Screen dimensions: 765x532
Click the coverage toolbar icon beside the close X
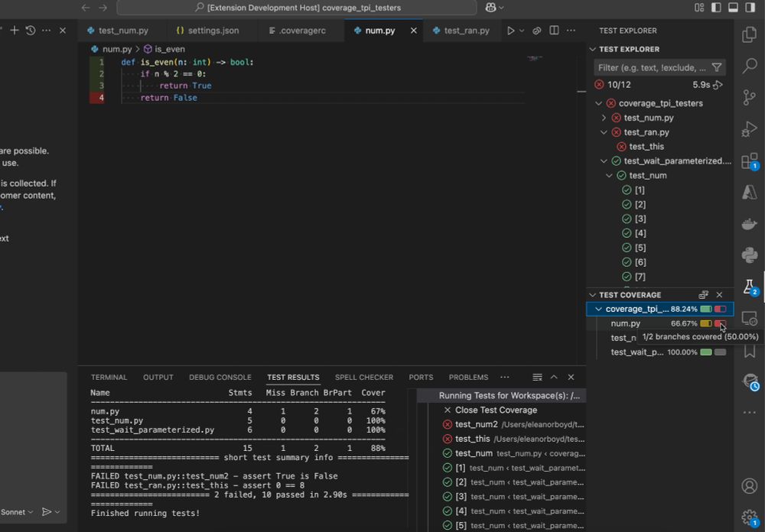703,295
